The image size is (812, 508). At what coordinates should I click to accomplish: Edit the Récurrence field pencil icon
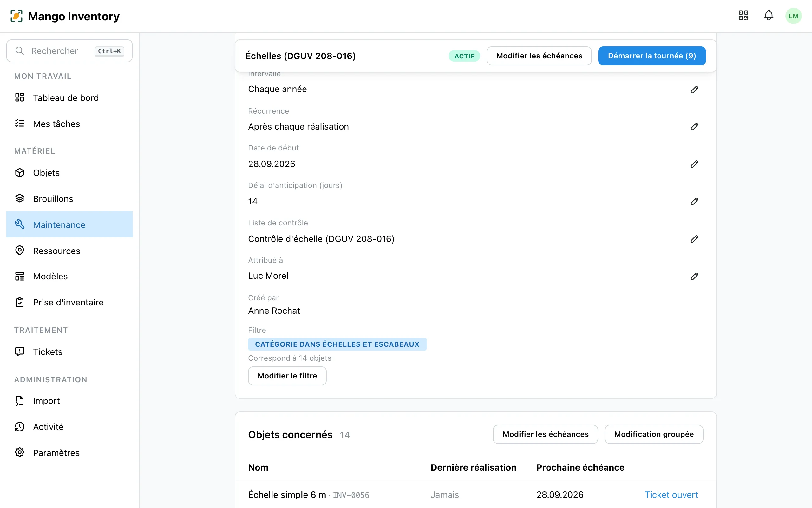[x=694, y=127]
